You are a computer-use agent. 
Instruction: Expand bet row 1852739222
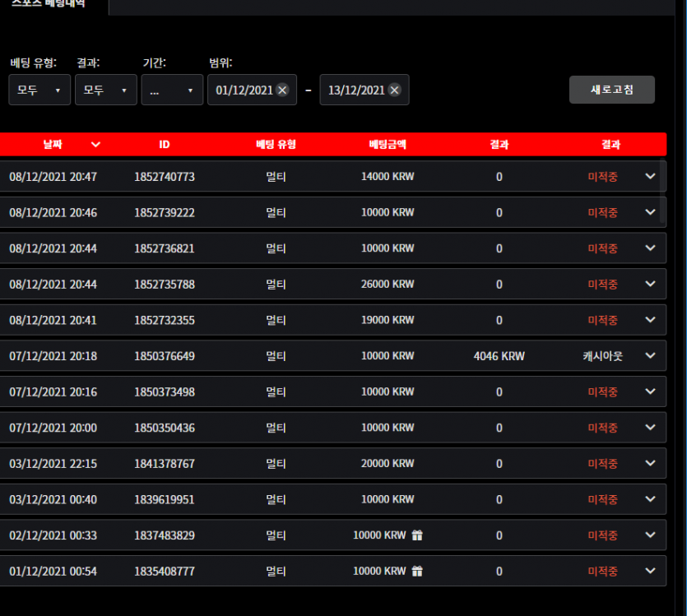pyautogui.click(x=650, y=212)
